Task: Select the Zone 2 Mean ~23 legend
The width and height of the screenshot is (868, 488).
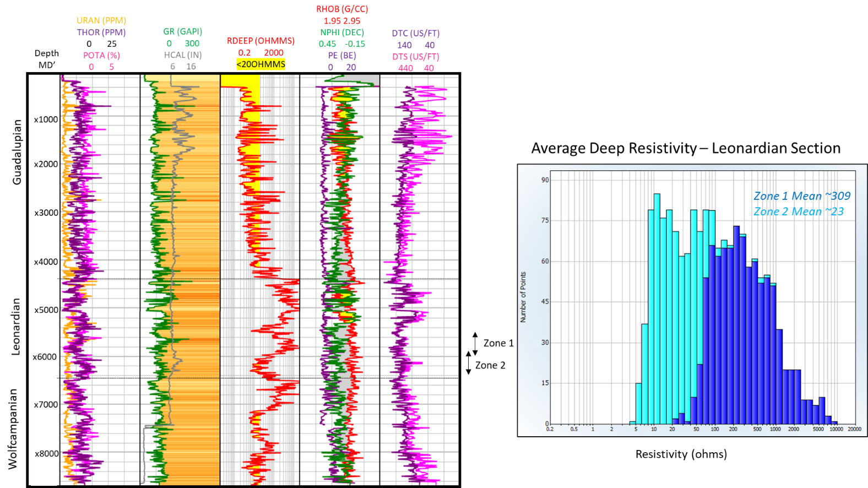Action: pyautogui.click(x=799, y=212)
